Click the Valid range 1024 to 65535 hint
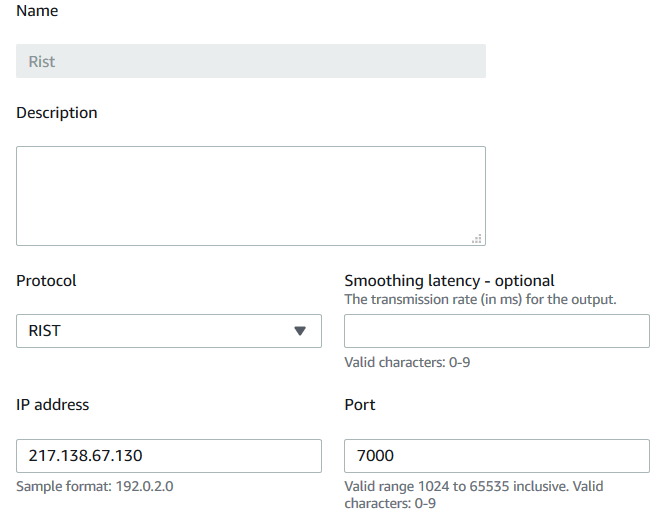Viewport: 661px width, 522px height. click(x=474, y=495)
